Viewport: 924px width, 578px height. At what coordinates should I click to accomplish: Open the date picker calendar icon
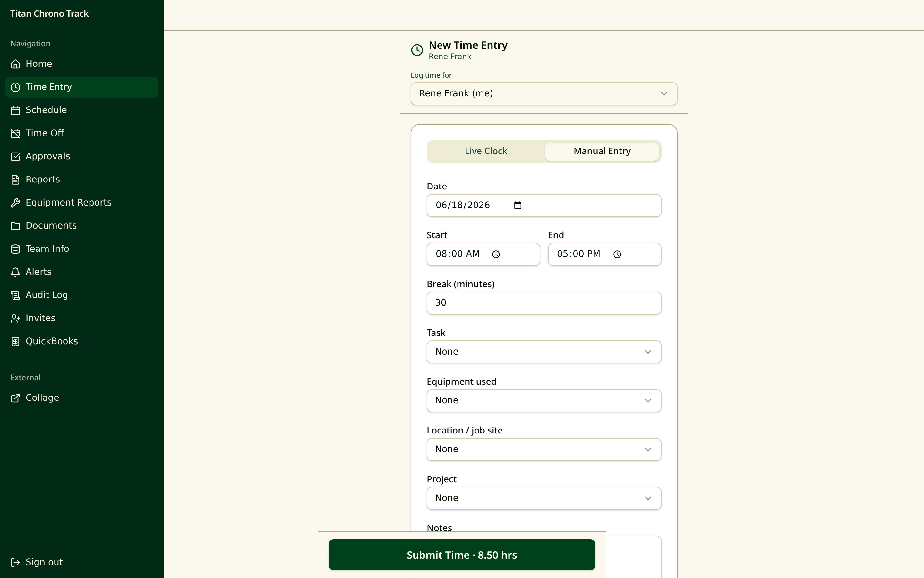(518, 205)
